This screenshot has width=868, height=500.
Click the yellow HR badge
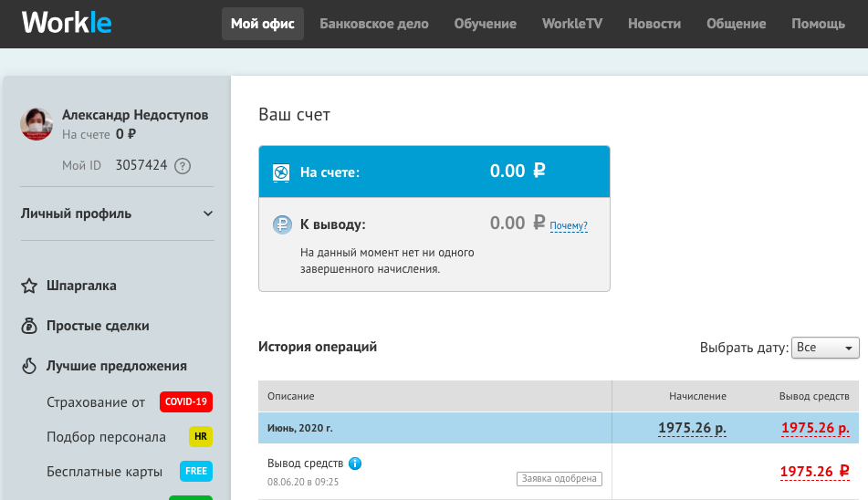[201, 436]
